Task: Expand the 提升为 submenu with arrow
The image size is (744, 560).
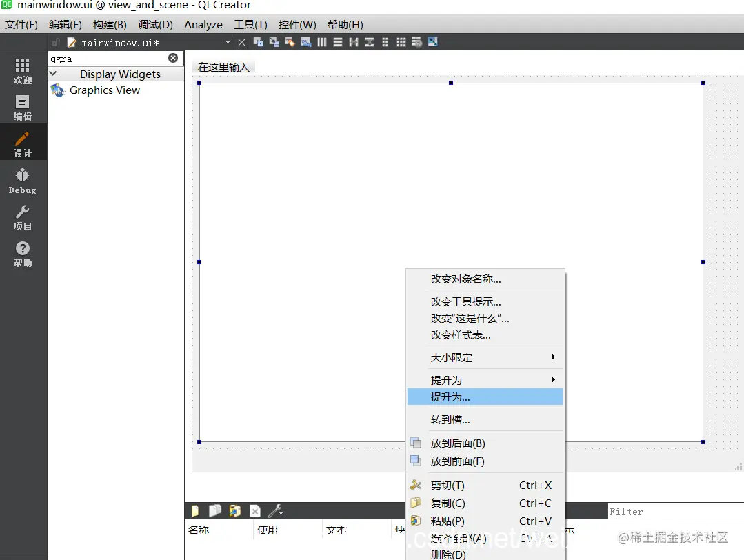Action: tap(485, 380)
